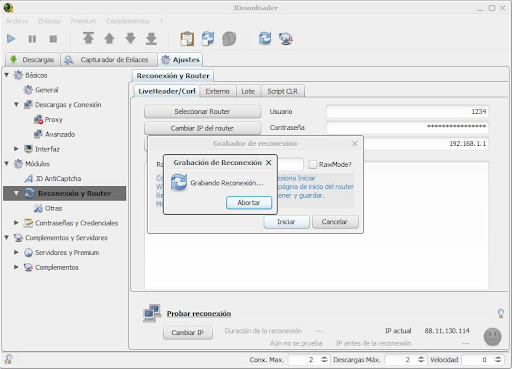Stop downloads with the stop icon
Screen dimensions: 512x369
53,39
